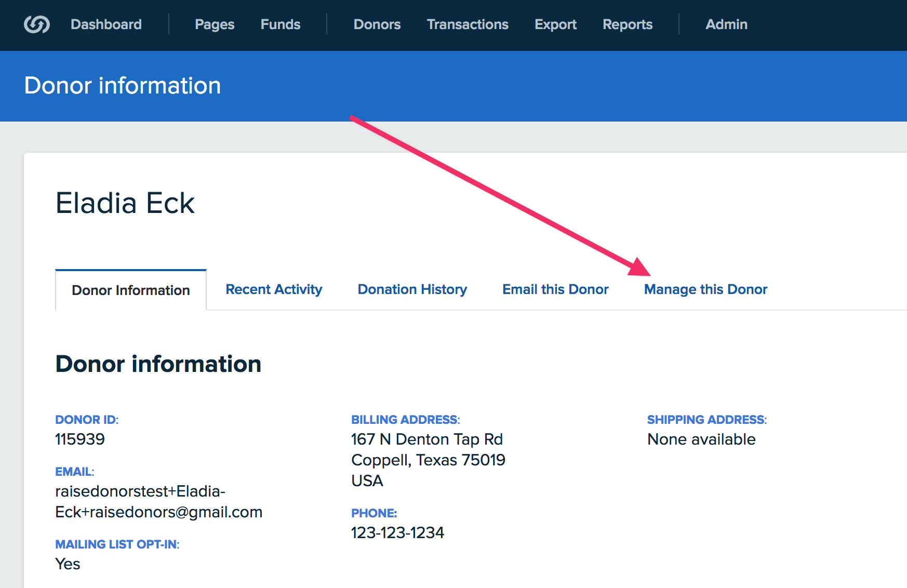907x588 pixels.
Task: Open Transactions from the top bar
Action: (x=468, y=24)
